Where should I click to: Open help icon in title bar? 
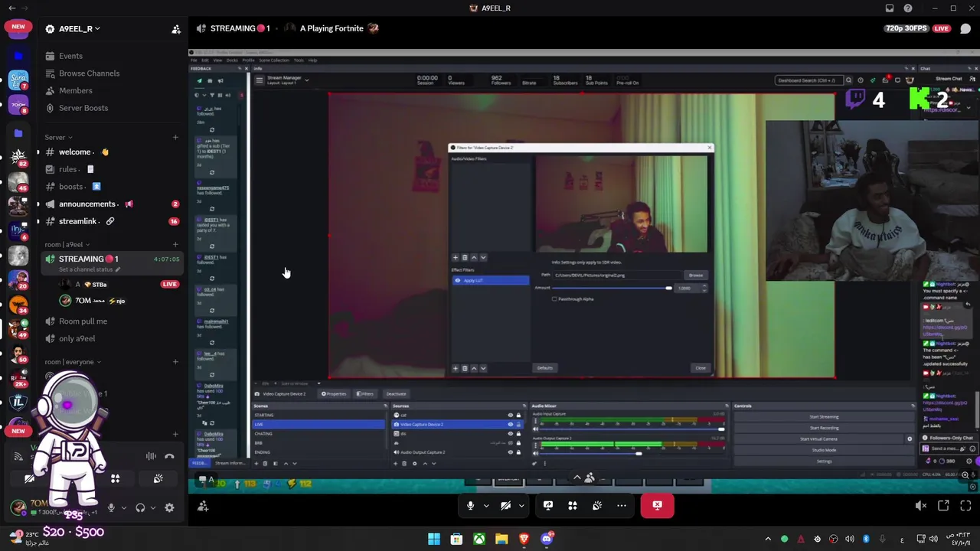point(908,8)
